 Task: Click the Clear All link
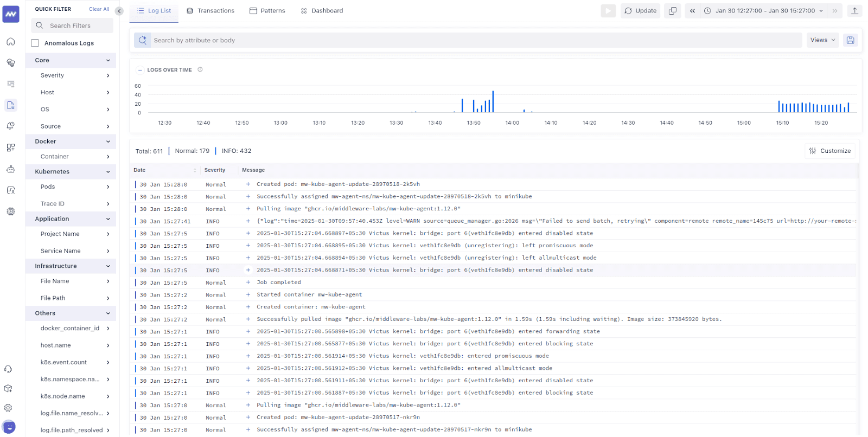(99, 9)
